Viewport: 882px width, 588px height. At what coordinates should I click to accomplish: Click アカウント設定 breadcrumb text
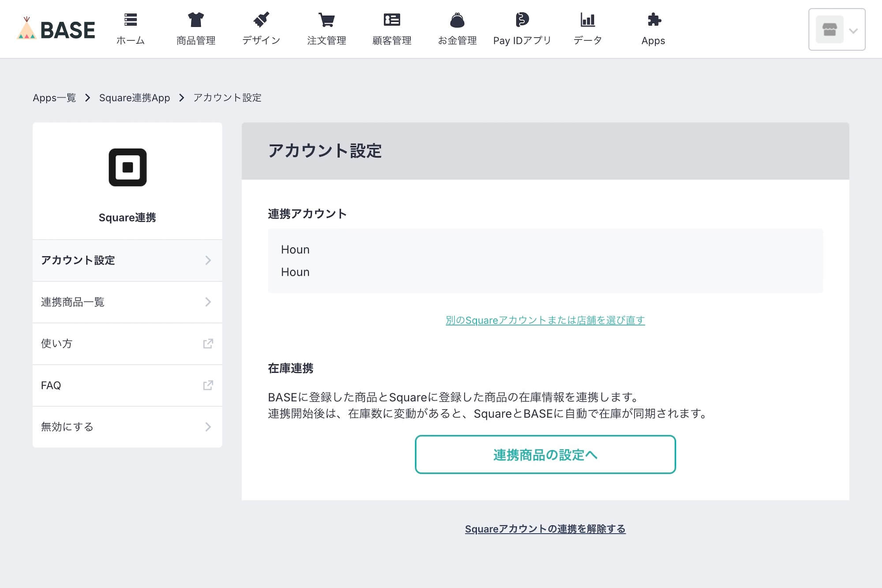[x=227, y=97]
